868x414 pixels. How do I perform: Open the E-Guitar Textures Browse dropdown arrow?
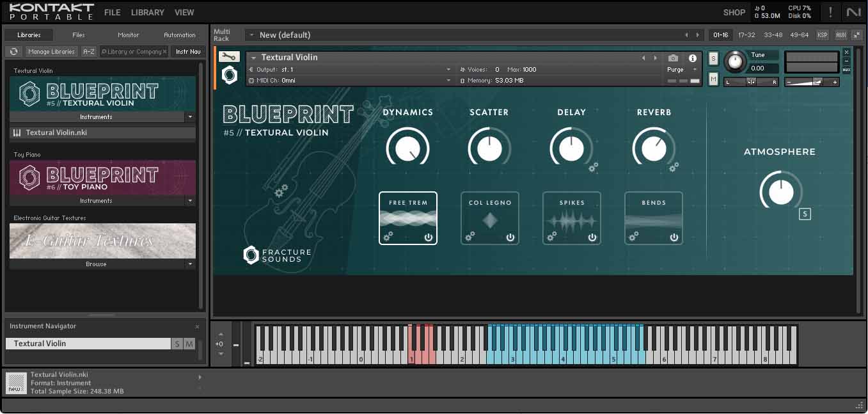point(190,264)
